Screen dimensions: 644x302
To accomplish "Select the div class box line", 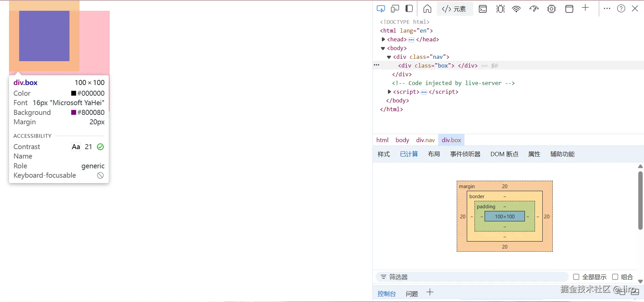I will click(438, 66).
